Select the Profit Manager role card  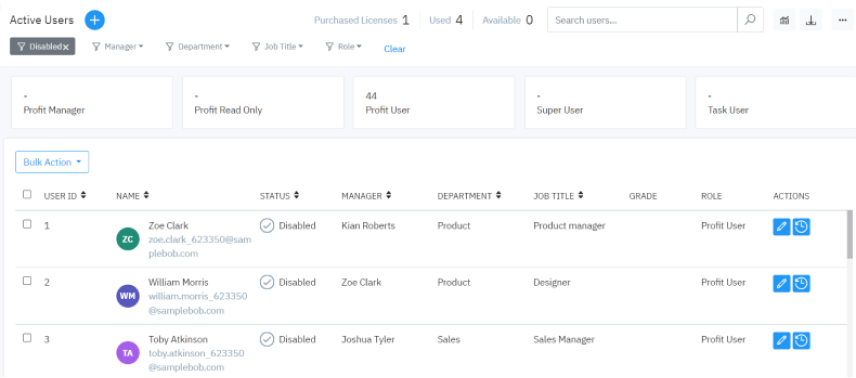(92, 103)
